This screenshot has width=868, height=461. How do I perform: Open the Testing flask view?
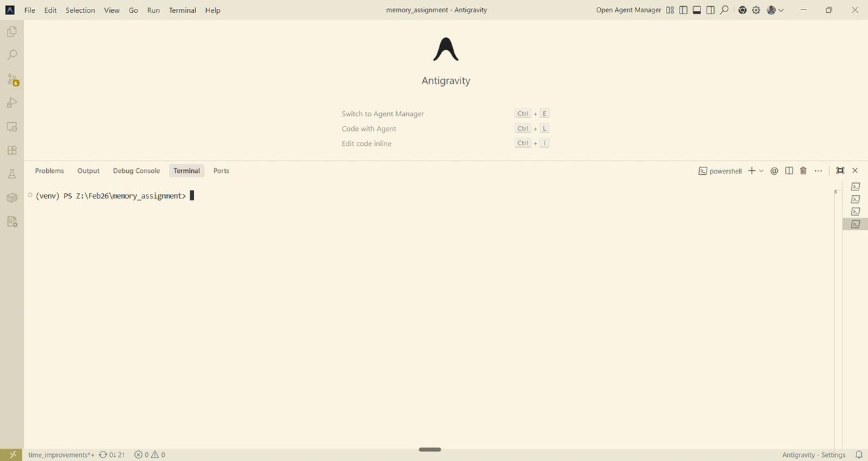coord(12,174)
